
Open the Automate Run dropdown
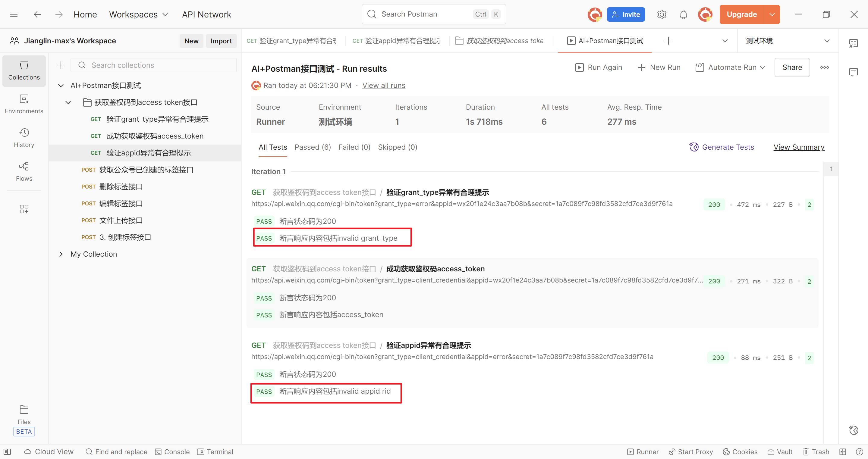click(730, 67)
